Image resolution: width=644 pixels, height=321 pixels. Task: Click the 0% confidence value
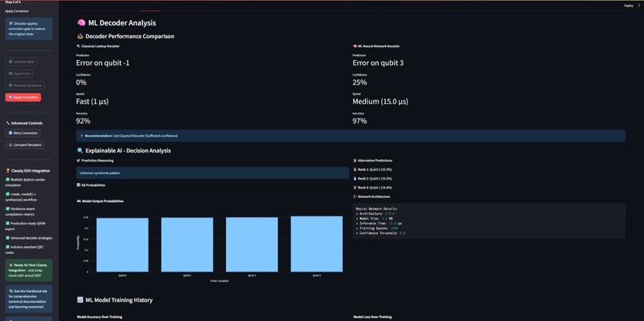[x=81, y=82]
